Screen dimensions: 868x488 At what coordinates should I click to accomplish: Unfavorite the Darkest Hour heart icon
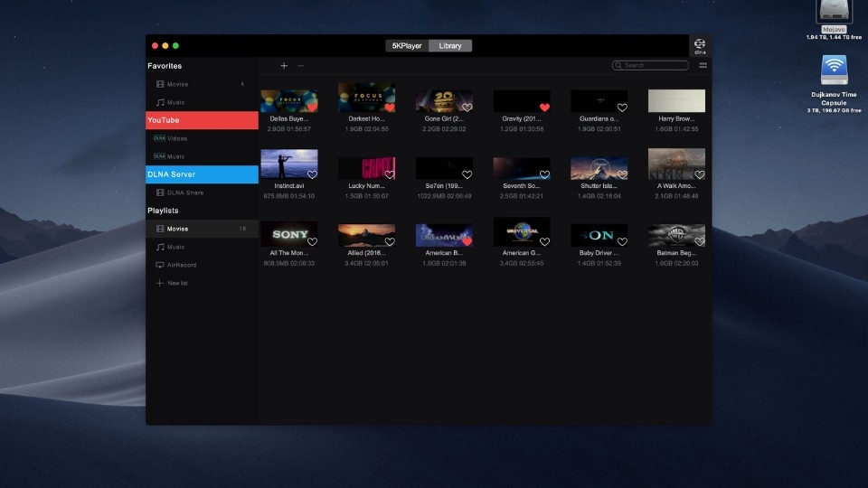point(390,108)
